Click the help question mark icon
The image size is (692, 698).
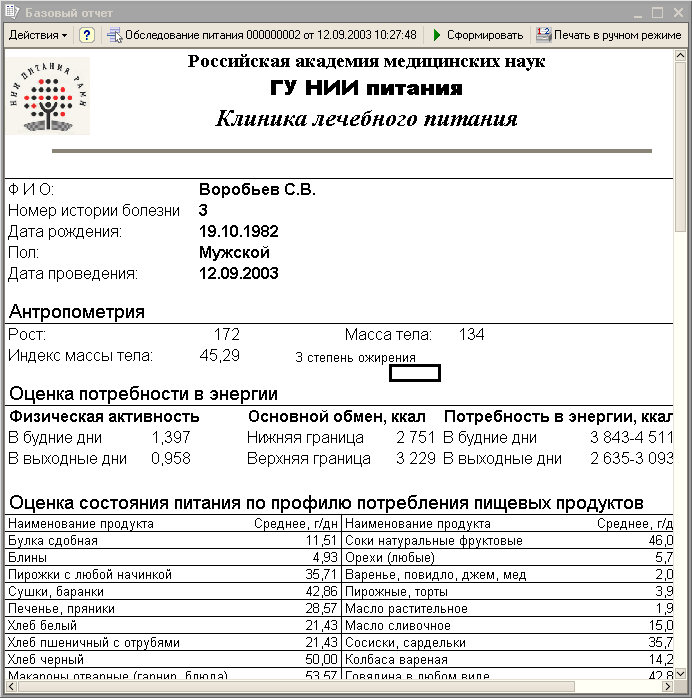coord(87,35)
